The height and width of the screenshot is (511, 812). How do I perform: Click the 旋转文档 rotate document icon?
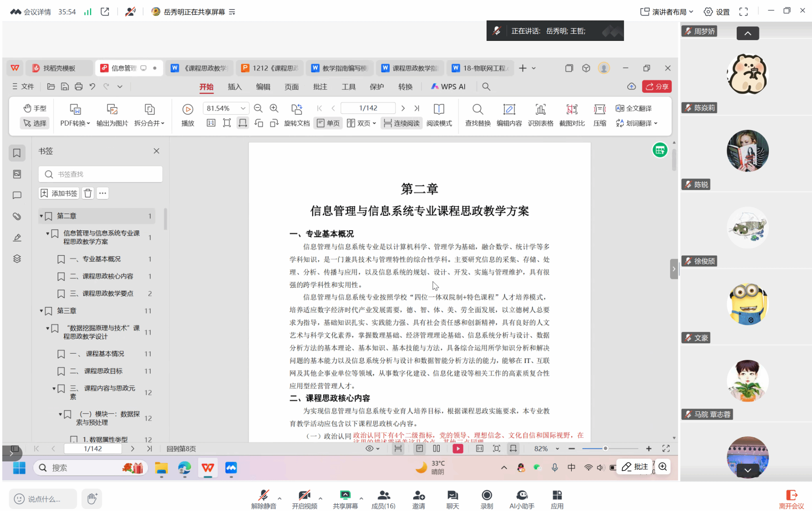(x=297, y=109)
